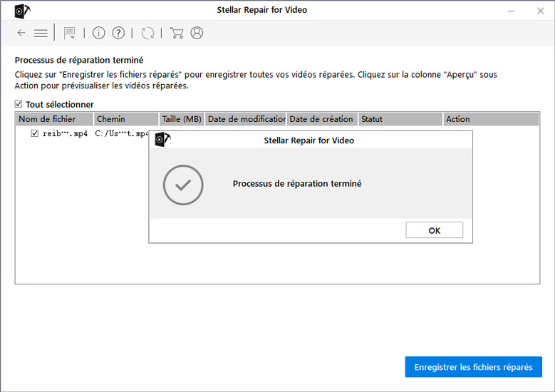The height and width of the screenshot is (392, 555).
Task: Sort by Nom de fichier column
Action: click(x=55, y=119)
